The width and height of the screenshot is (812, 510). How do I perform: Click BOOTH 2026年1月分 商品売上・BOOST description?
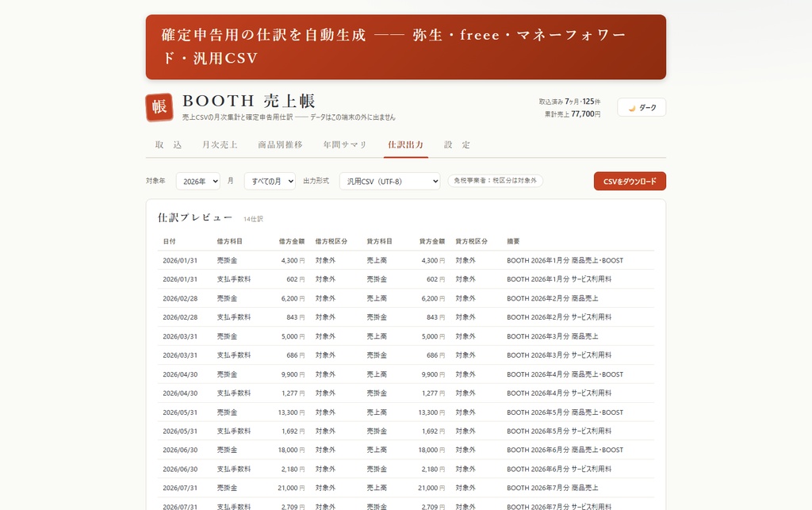click(x=565, y=260)
